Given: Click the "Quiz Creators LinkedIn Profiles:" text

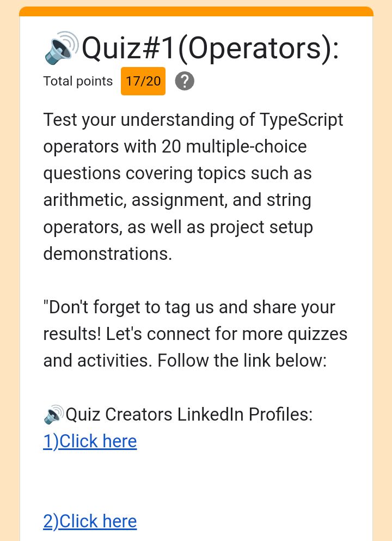Looking at the screenshot, I should pyautogui.click(x=189, y=415).
